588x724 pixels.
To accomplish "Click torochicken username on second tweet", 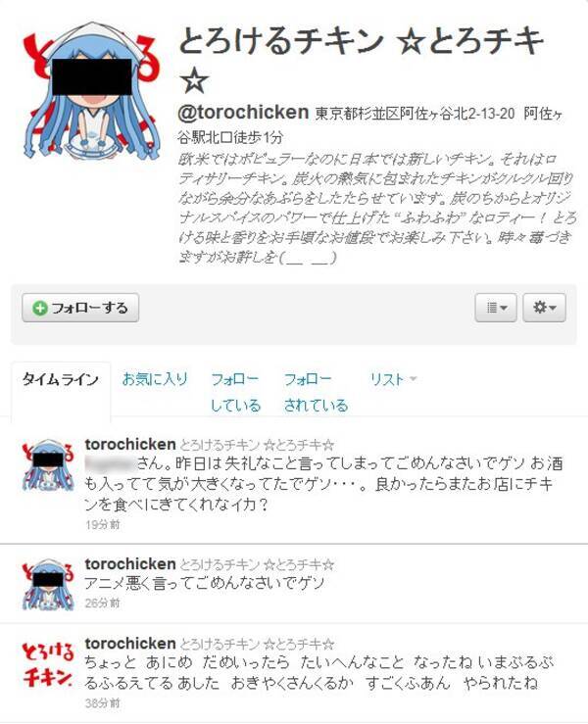I will (130, 564).
